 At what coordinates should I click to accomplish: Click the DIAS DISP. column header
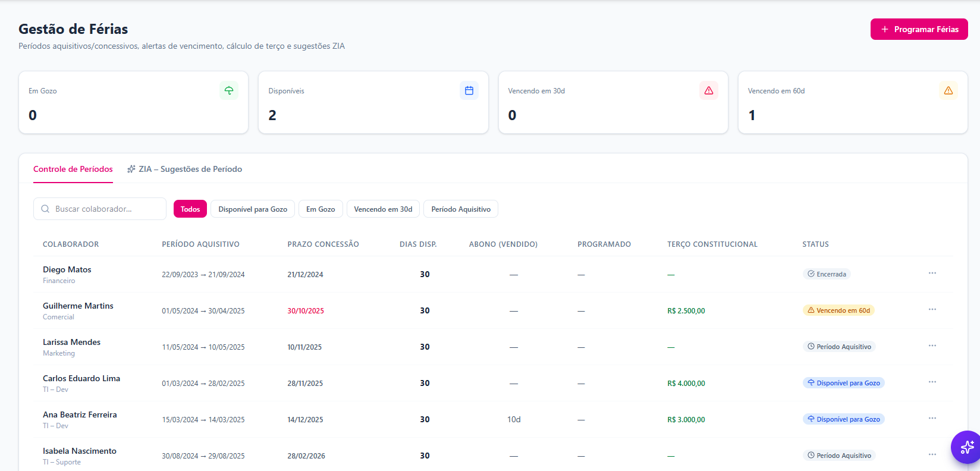pyautogui.click(x=418, y=244)
